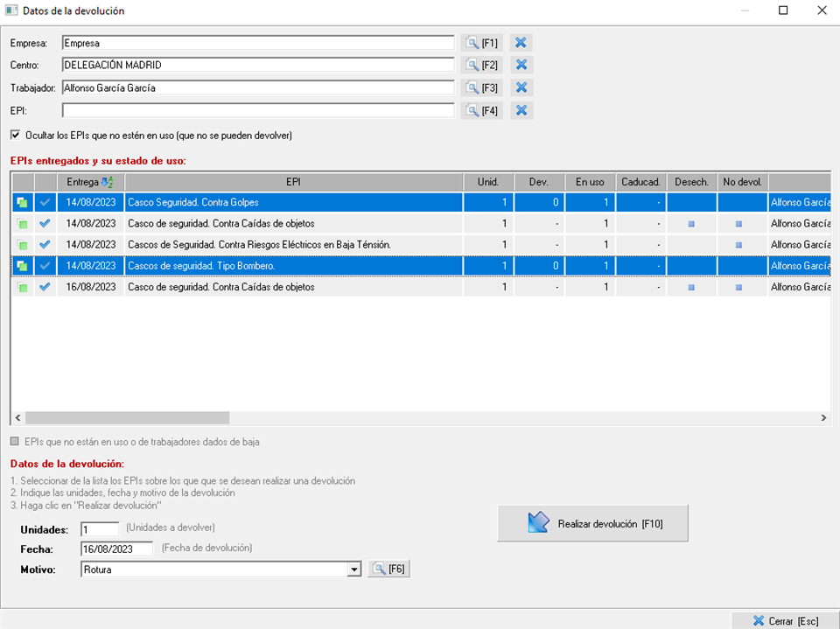Close the 'Datos de la devolución' window
The image size is (840, 629).
pos(822,10)
